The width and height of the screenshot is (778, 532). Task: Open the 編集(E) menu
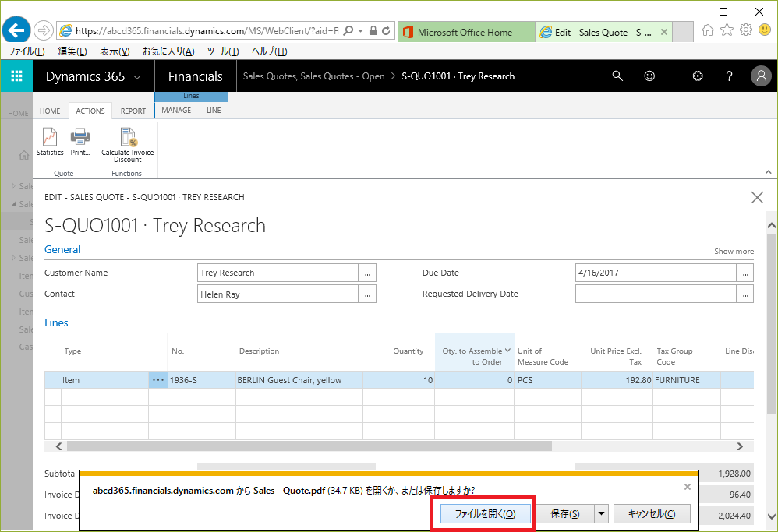[72, 51]
